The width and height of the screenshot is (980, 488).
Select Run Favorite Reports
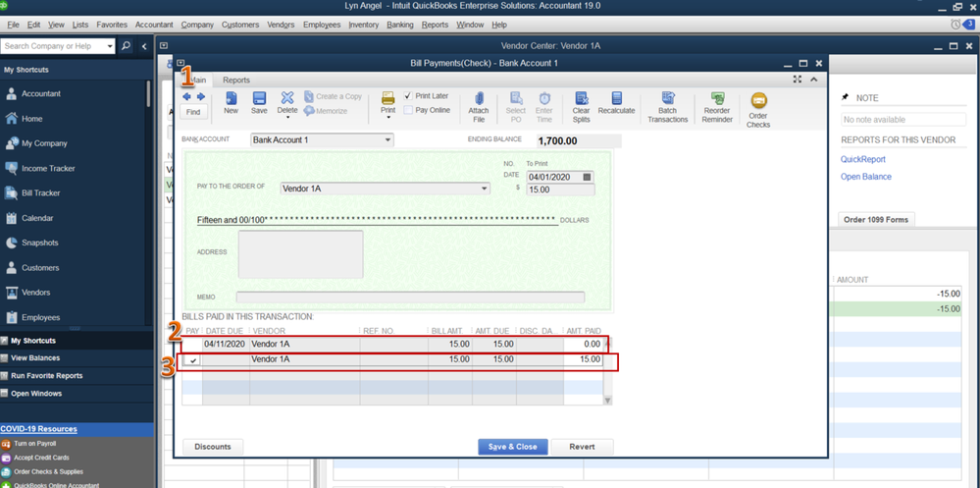tap(46, 376)
